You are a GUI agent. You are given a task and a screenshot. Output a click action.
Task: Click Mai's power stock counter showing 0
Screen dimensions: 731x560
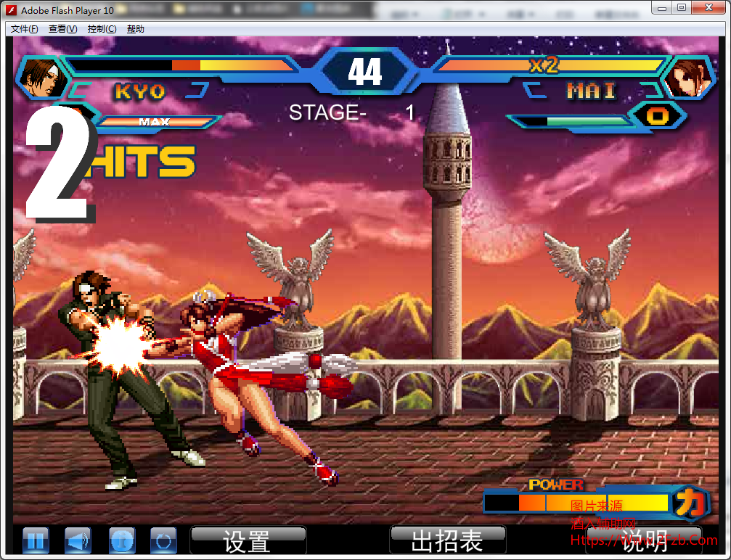[x=658, y=115]
